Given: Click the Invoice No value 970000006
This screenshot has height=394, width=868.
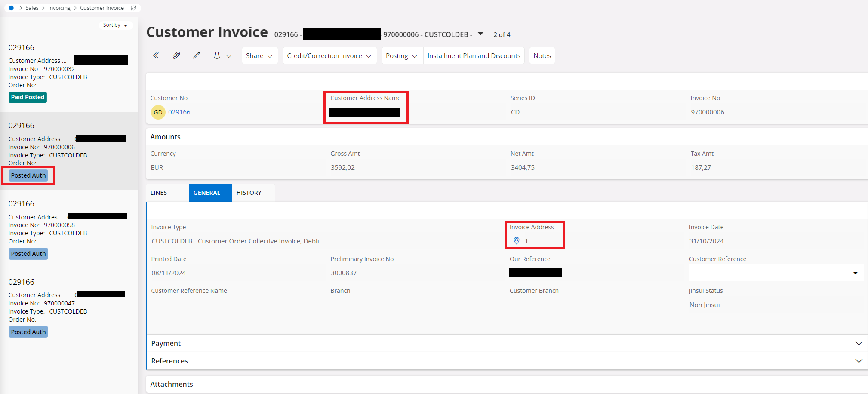Looking at the screenshot, I should tap(708, 112).
